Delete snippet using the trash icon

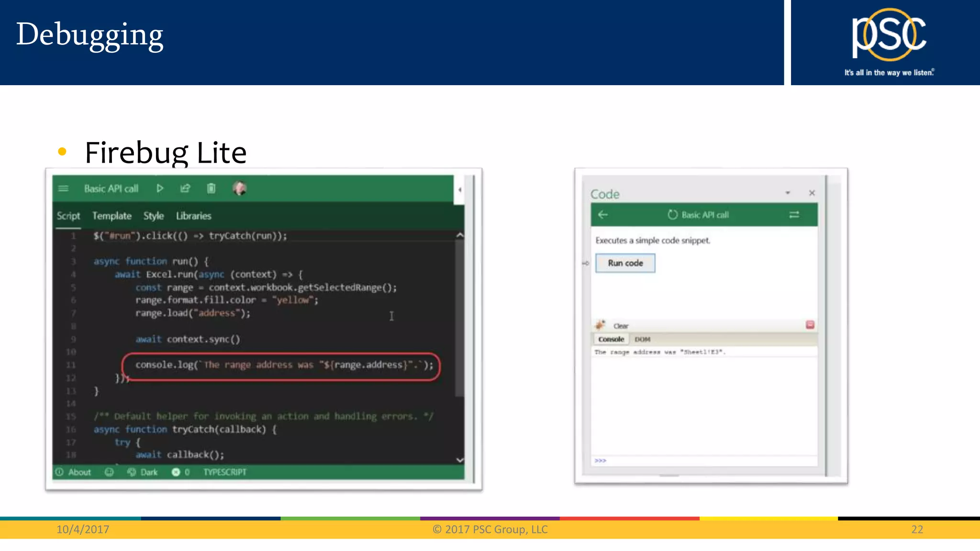pos(211,188)
